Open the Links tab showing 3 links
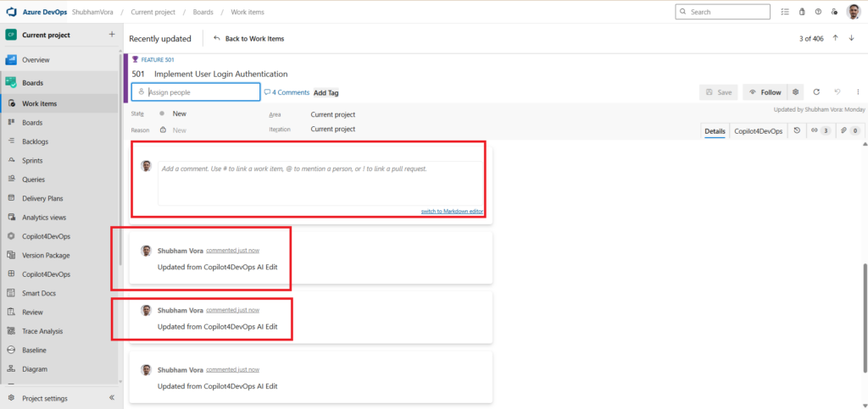The width and height of the screenshot is (868, 409). point(820,131)
